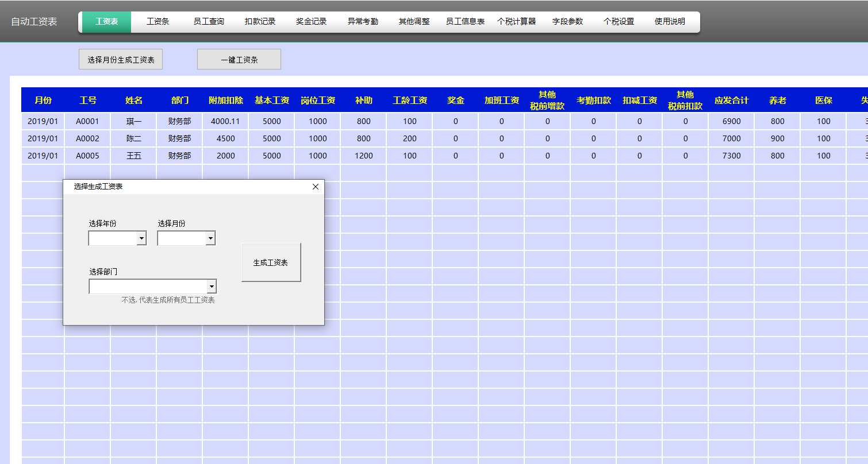Expand the 选择部门 dropdown arrow
868x464 pixels.
click(212, 287)
